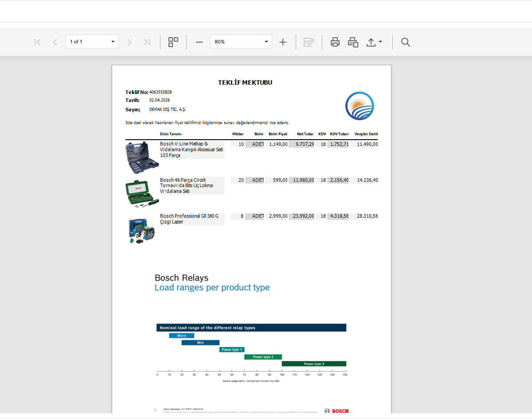The image size is (532, 419).
Task: Toggle multi-page thumbnail view
Action: [x=173, y=42]
